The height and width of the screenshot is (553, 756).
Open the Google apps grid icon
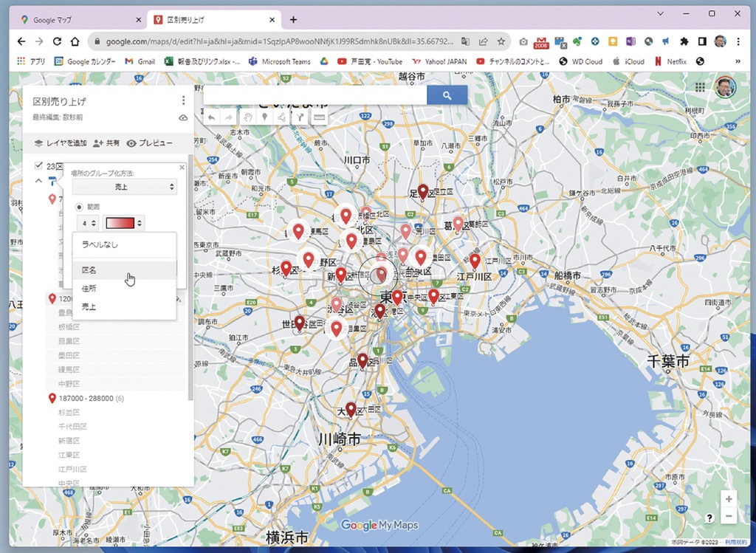tap(700, 87)
